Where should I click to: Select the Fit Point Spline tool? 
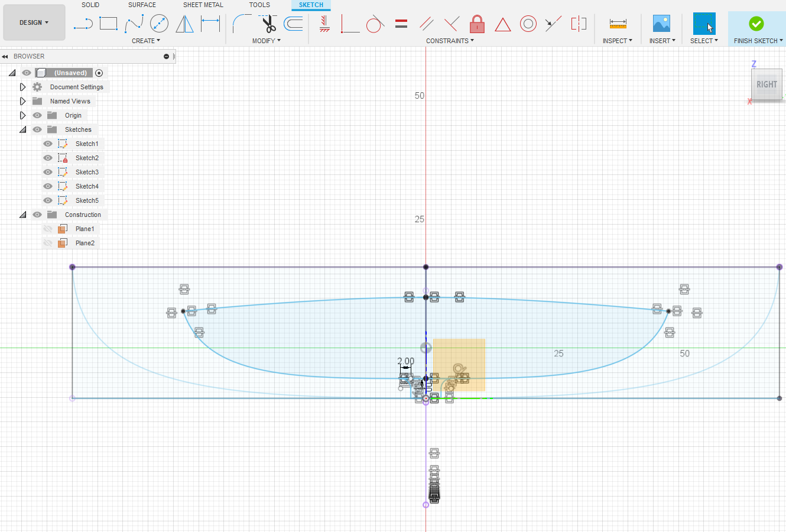pos(134,24)
